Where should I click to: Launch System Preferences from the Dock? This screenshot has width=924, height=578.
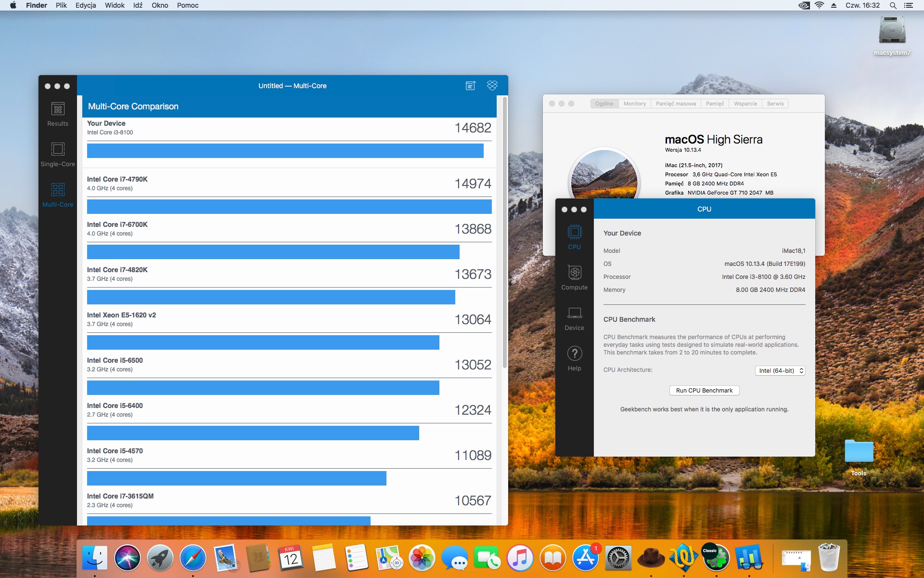pos(618,558)
